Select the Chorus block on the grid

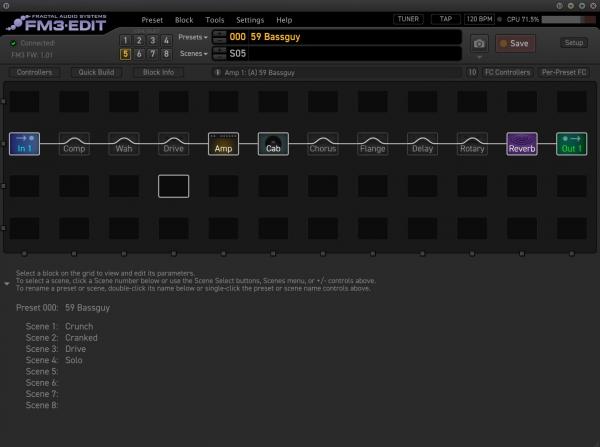coord(323,144)
